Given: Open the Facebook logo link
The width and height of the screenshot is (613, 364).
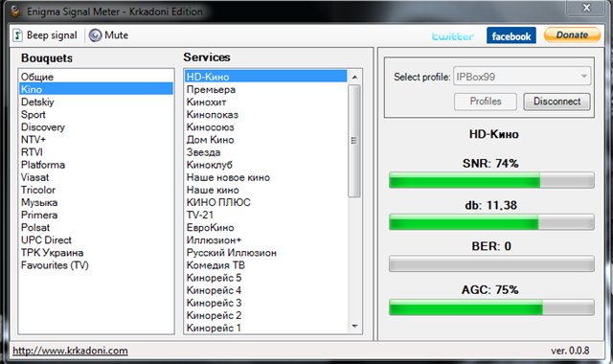Looking at the screenshot, I should point(511,36).
